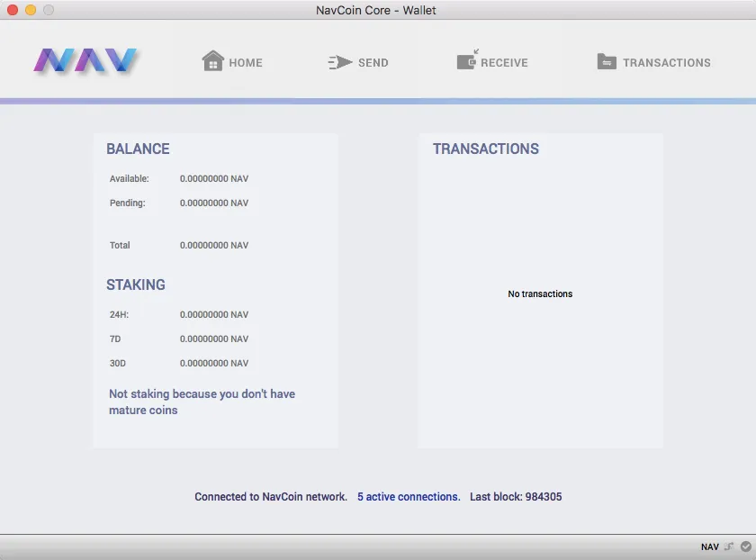Click the '5 active connections' link
Image resolution: width=756 pixels, height=560 pixels.
(409, 497)
